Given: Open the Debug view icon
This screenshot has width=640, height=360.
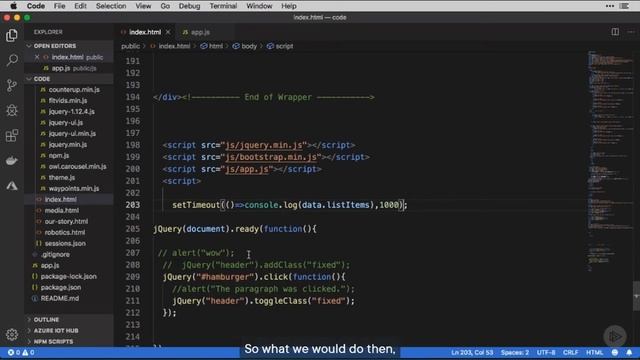Looking at the screenshot, I should 12,110.
